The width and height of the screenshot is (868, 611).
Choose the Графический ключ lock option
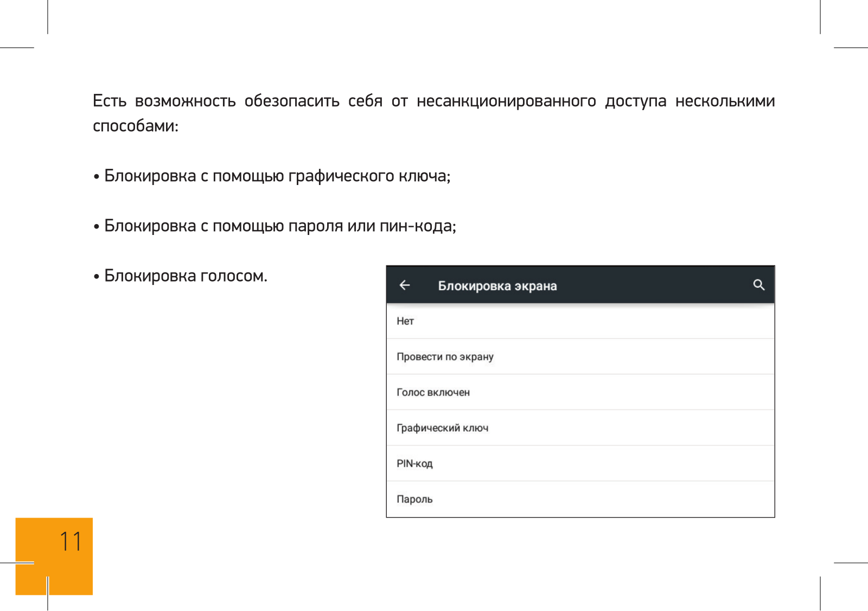(x=580, y=428)
